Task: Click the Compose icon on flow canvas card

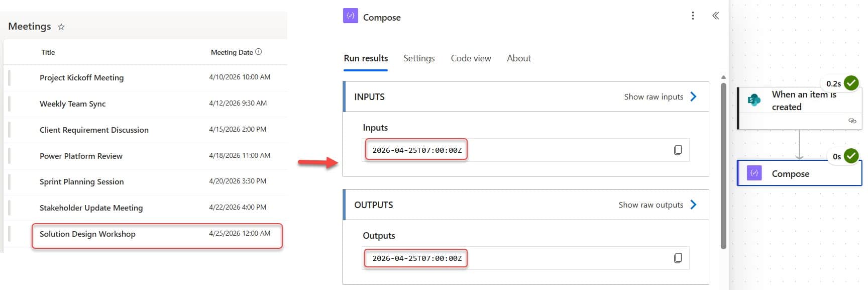Action: coord(754,173)
